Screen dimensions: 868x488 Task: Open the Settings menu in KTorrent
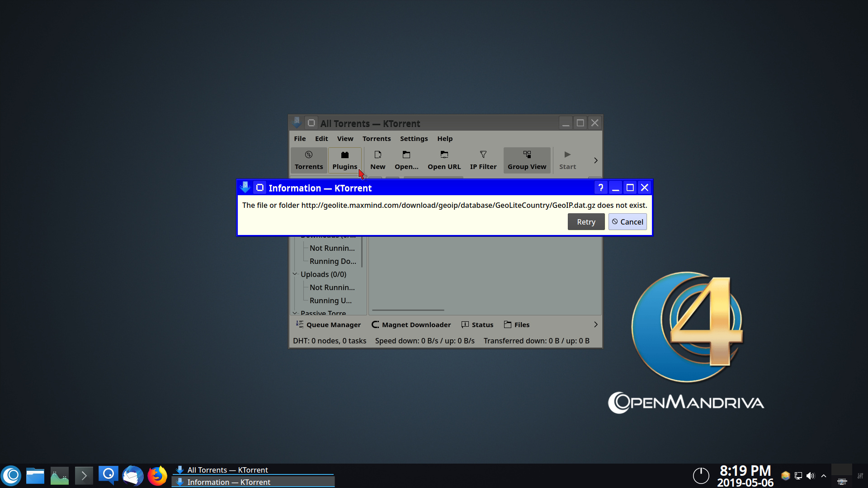414,139
